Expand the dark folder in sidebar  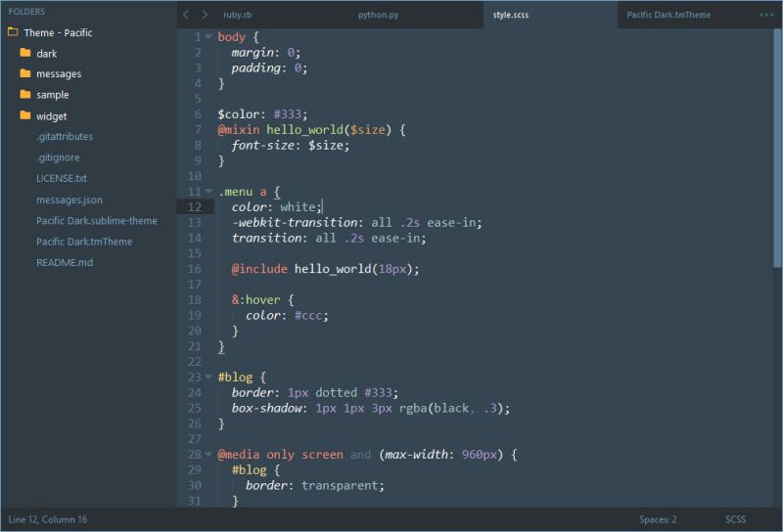tap(46, 54)
